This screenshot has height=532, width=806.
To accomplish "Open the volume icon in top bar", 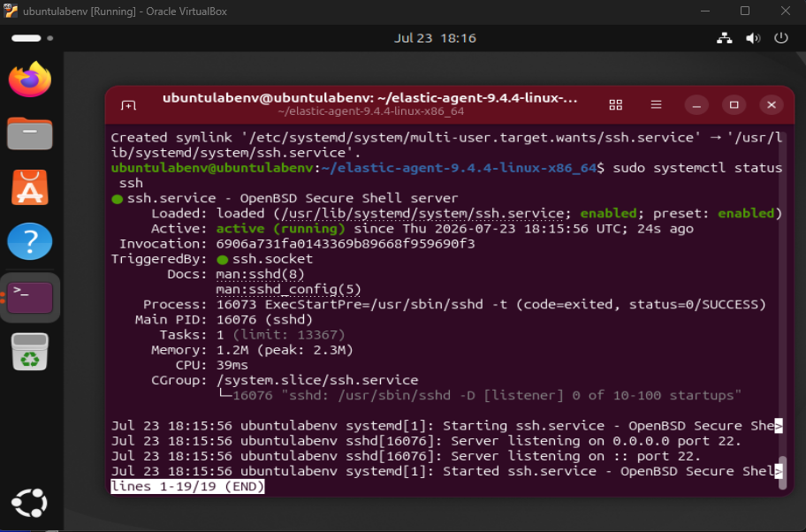I will 753,38.
